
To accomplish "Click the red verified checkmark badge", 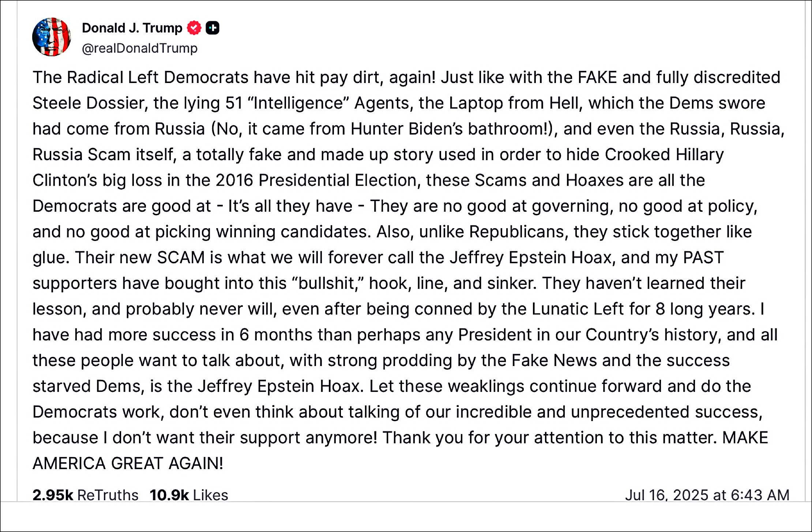I will 194,28.
